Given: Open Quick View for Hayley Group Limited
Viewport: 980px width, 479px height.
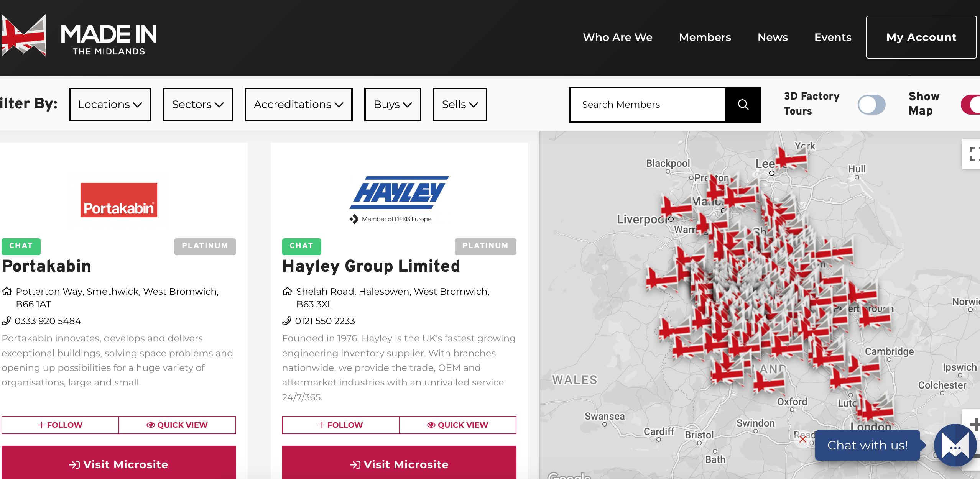Looking at the screenshot, I should tap(457, 425).
